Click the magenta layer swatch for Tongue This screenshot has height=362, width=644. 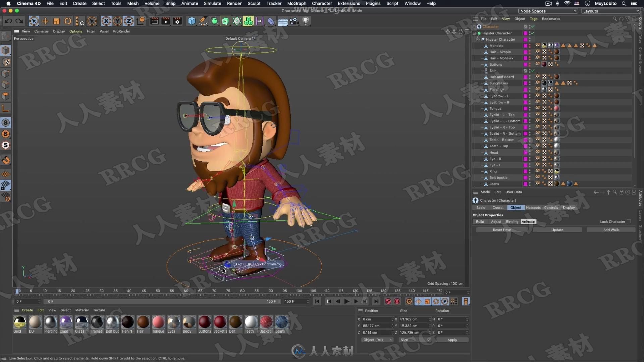[525, 109]
